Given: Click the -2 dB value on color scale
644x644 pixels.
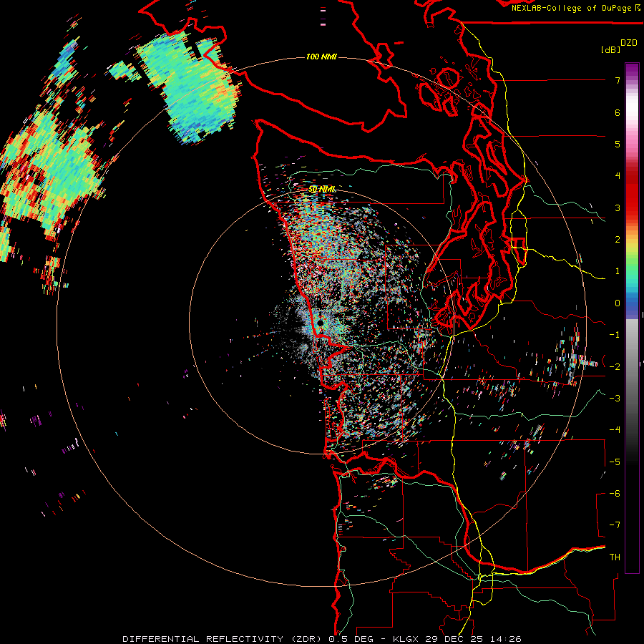Looking at the screenshot, I should [615, 367].
